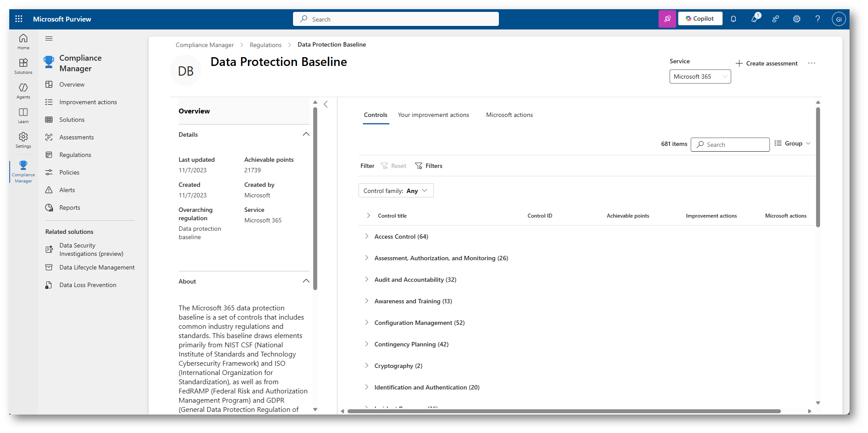Collapse navigation with the hamburger icon
The width and height of the screenshot is (868, 433).
[49, 39]
